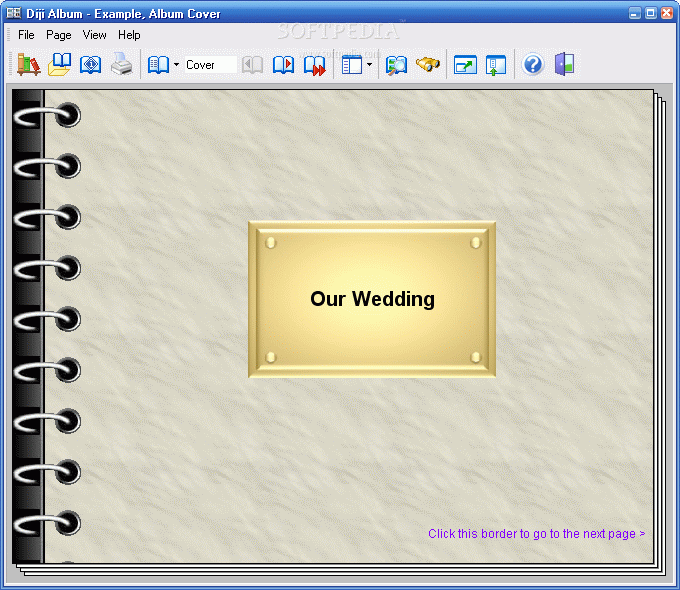The width and height of the screenshot is (680, 590).
Task: Click the album info book icon
Action: tap(90, 65)
